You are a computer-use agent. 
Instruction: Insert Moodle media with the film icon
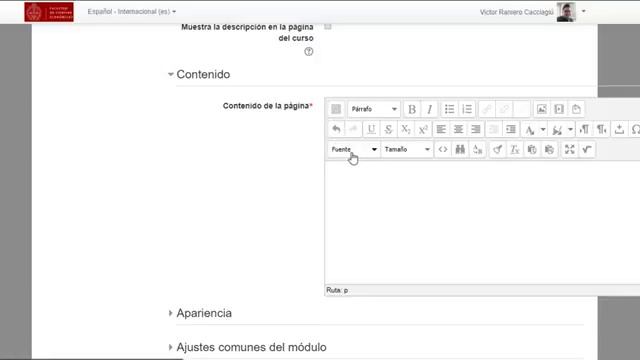(x=559, y=109)
